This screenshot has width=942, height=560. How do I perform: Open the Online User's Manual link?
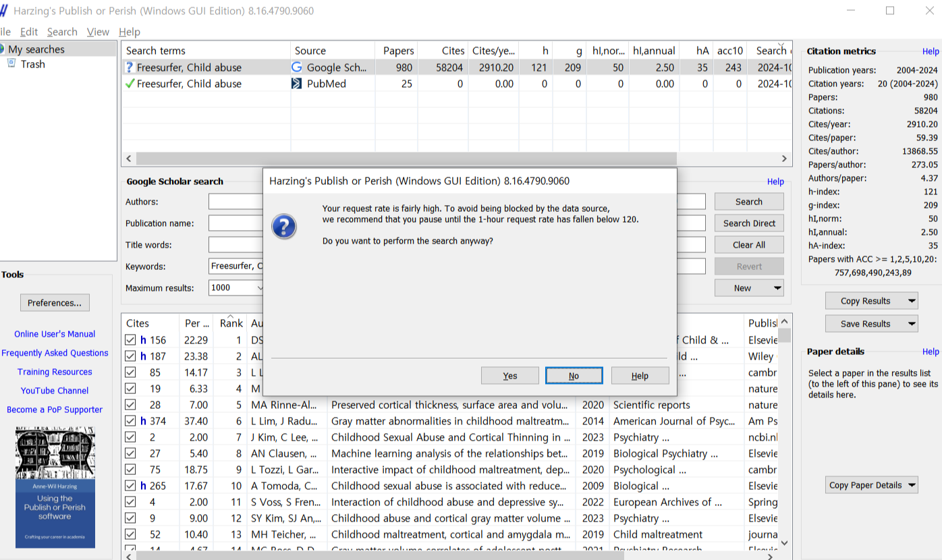55,334
